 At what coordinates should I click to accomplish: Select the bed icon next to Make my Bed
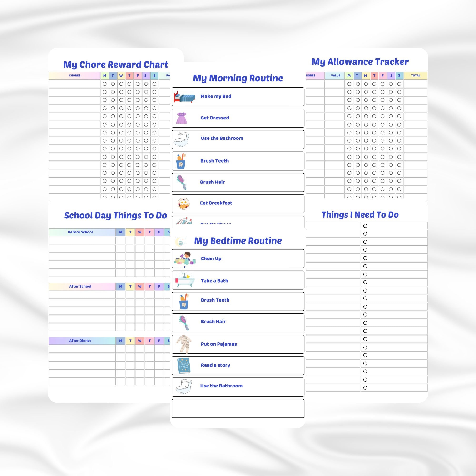(x=184, y=97)
